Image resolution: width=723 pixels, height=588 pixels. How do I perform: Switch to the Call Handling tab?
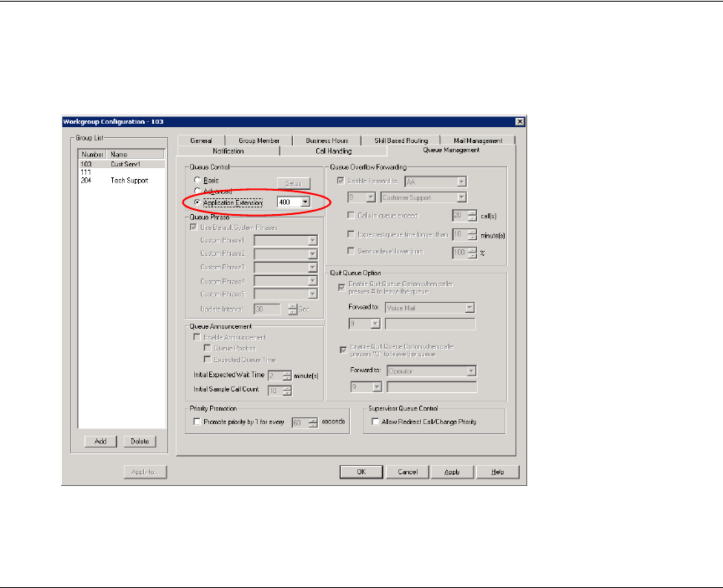click(333, 151)
